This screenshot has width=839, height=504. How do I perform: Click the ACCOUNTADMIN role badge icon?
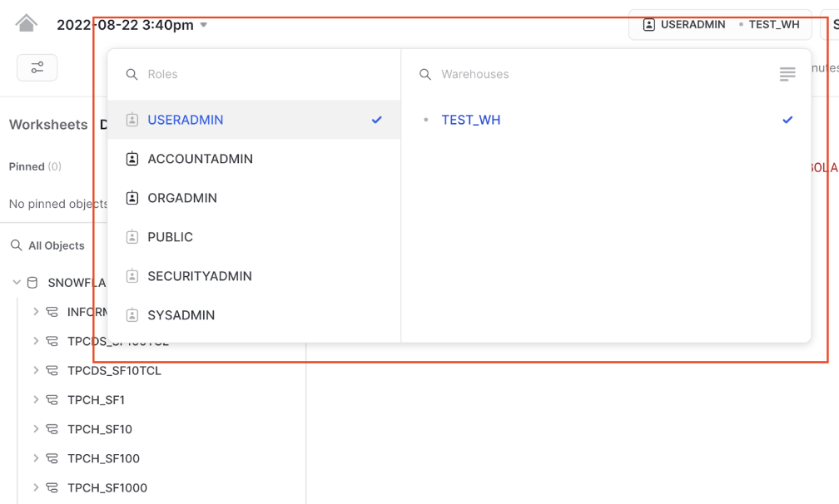point(132,159)
